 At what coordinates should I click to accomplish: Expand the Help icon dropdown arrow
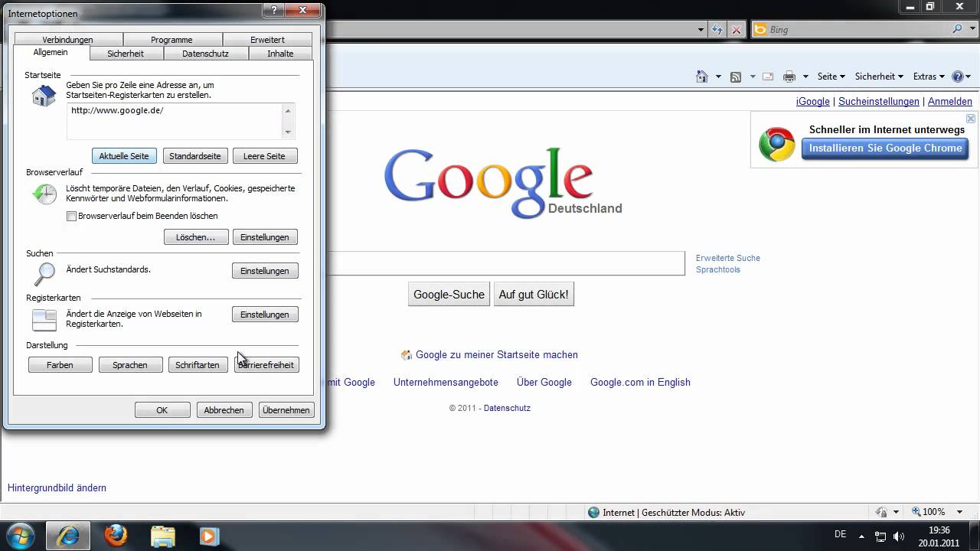[969, 77]
